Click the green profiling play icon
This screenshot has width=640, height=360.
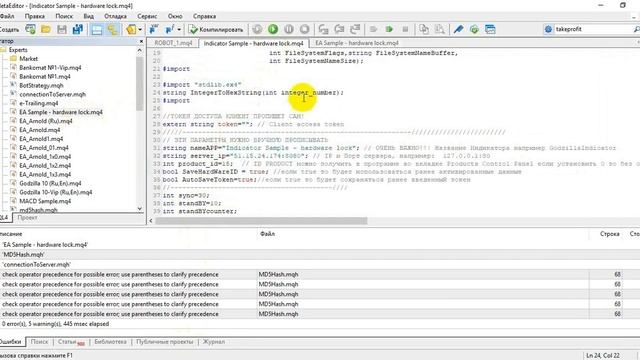389,29
